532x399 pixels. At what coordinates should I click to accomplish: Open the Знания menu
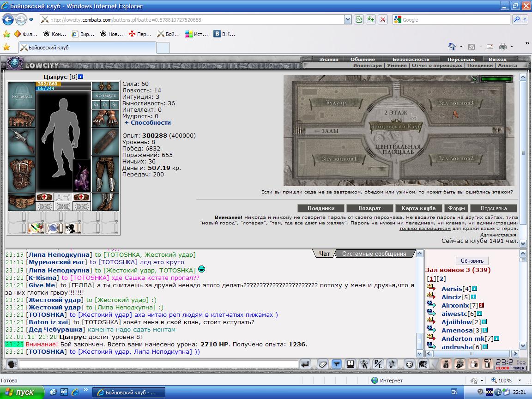[329, 59]
